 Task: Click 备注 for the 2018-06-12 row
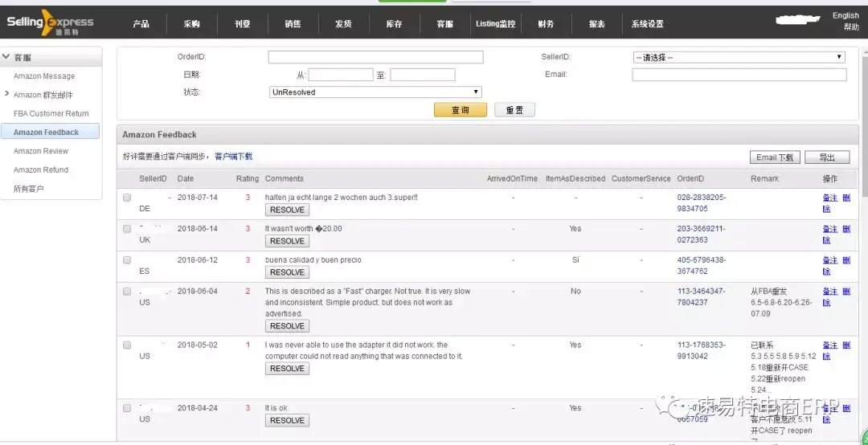829,260
